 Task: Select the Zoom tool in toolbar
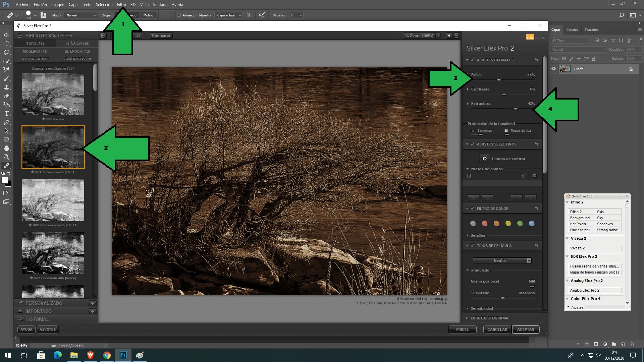[x=6, y=157]
